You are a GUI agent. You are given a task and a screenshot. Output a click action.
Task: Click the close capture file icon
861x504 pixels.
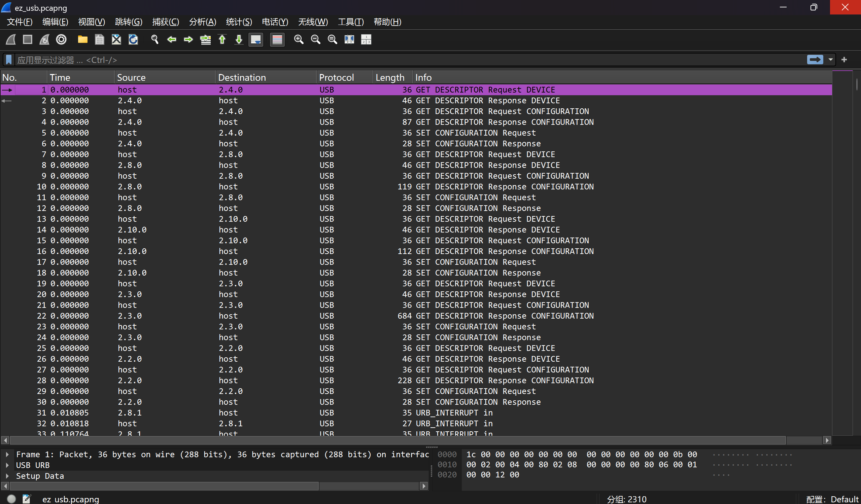[116, 40]
